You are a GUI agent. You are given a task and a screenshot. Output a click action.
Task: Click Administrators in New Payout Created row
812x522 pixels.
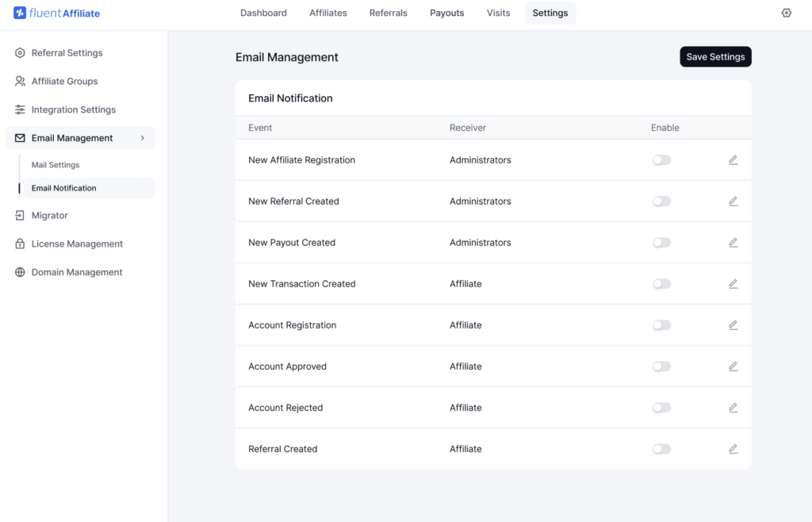pos(480,243)
